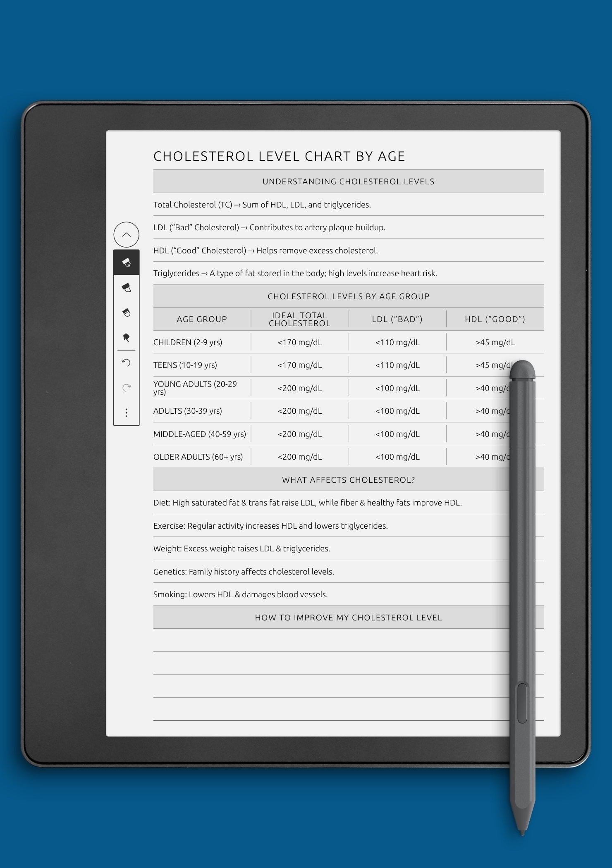The height and width of the screenshot is (868, 612).
Task: Select the Pen tool
Action: (126, 262)
